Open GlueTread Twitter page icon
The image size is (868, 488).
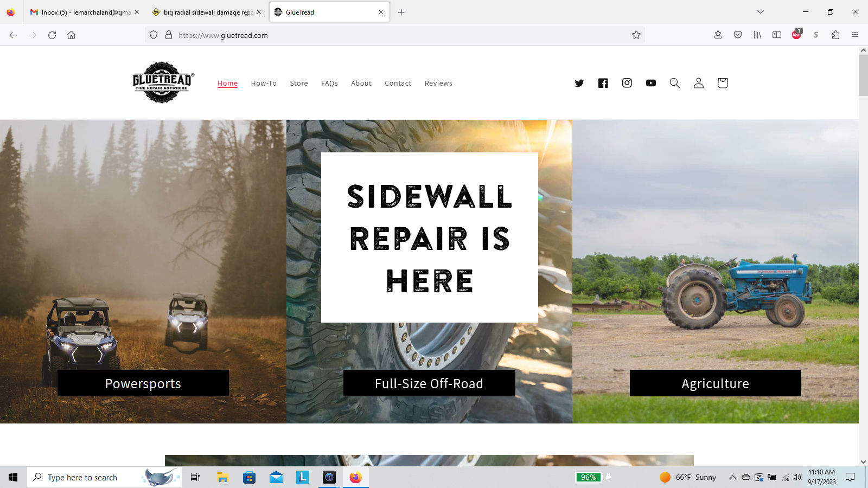coord(579,83)
